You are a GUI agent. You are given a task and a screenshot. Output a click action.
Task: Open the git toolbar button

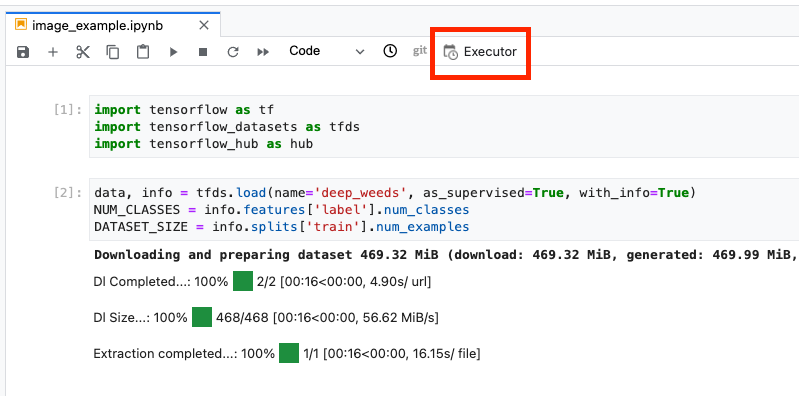pyautogui.click(x=419, y=50)
